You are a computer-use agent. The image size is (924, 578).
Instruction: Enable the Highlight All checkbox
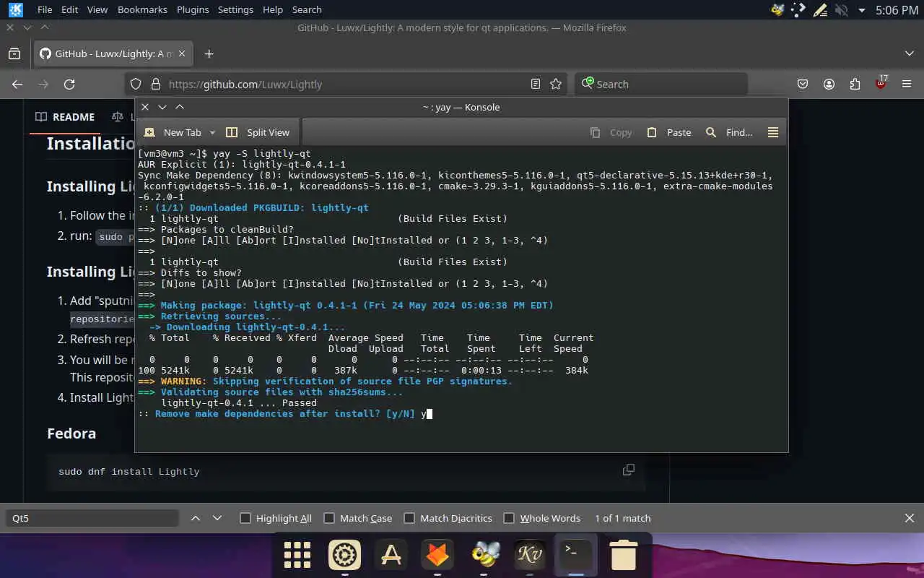[245, 518]
